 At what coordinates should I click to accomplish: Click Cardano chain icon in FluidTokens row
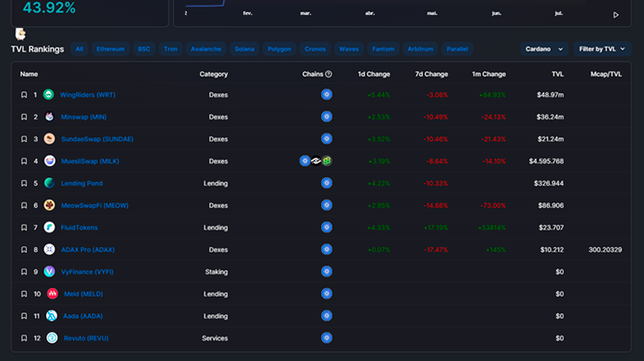326,228
